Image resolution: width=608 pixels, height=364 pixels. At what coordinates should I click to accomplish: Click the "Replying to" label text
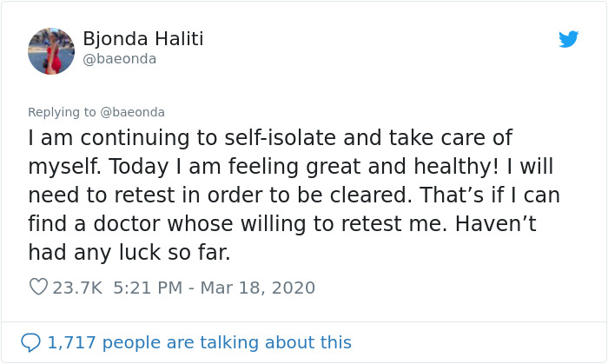pyautogui.click(x=62, y=112)
